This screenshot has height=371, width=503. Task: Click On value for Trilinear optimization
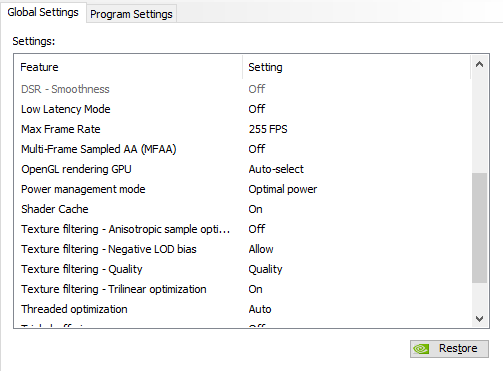coord(255,289)
